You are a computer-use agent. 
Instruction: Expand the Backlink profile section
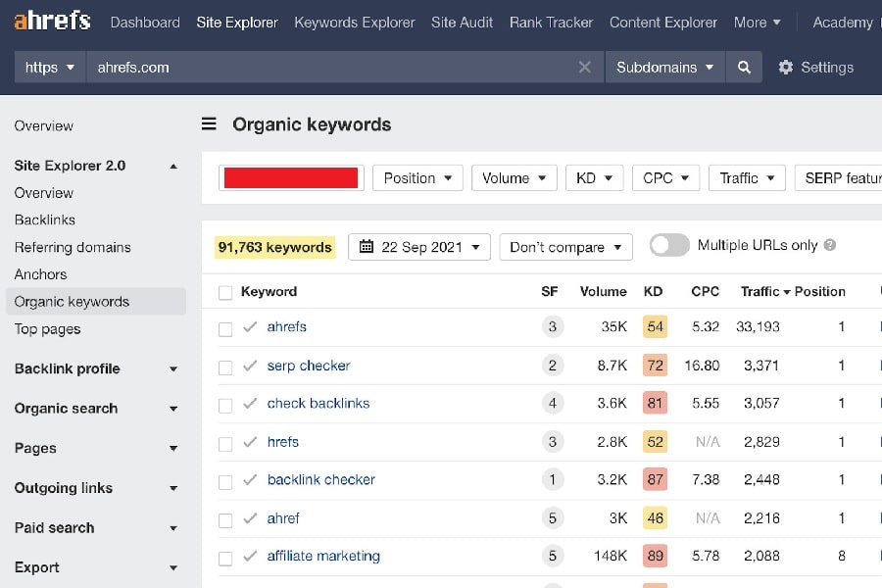(173, 369)
